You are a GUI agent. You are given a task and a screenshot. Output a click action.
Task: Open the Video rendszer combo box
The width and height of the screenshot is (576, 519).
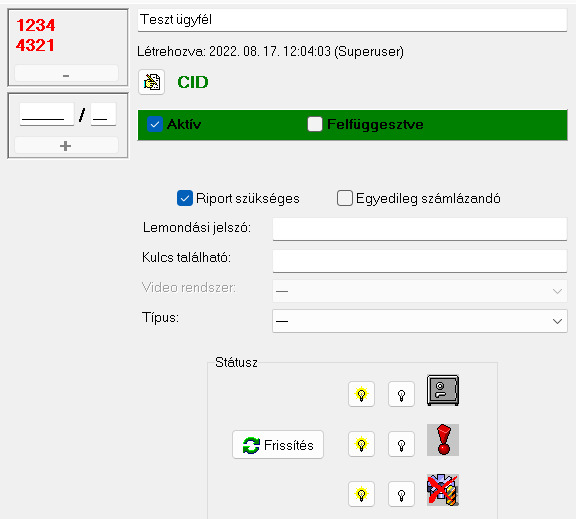tap(420, 291)
